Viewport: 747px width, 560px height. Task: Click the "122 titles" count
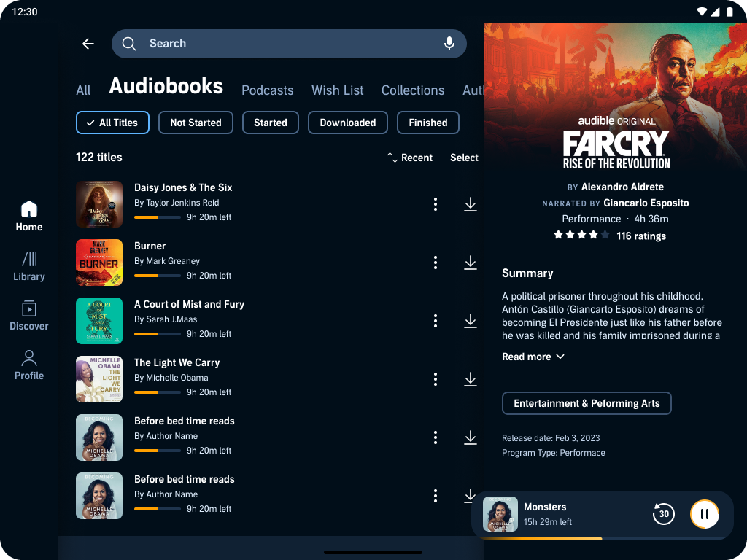click(99, 157)
